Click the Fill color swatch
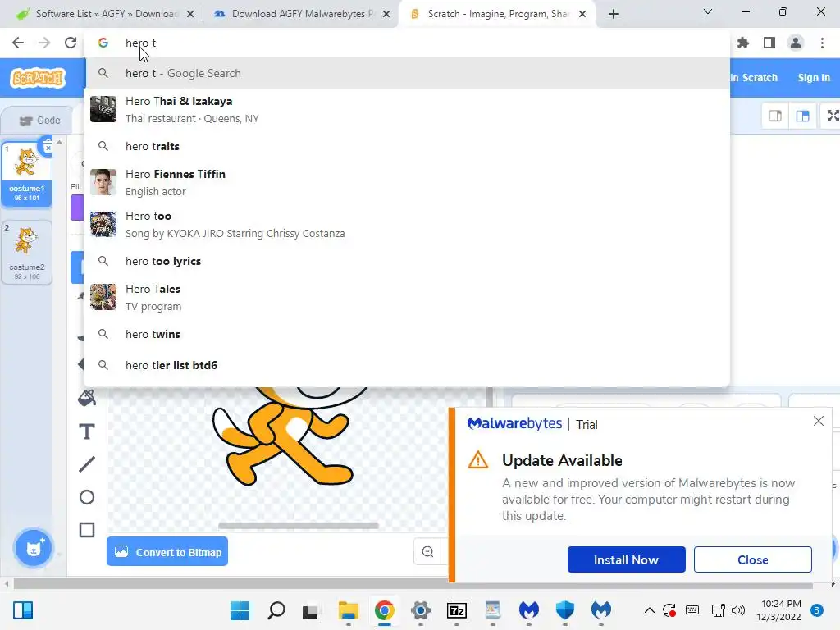 point(77,208)
